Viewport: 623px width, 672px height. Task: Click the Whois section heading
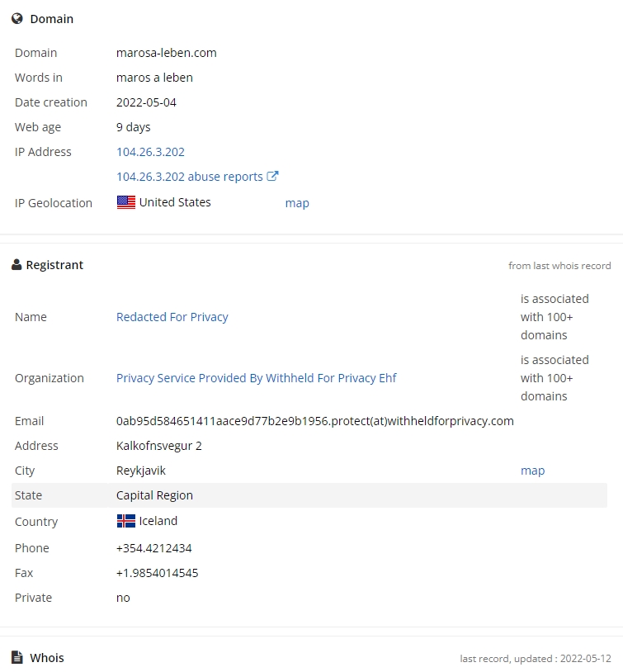coord(47,657)
